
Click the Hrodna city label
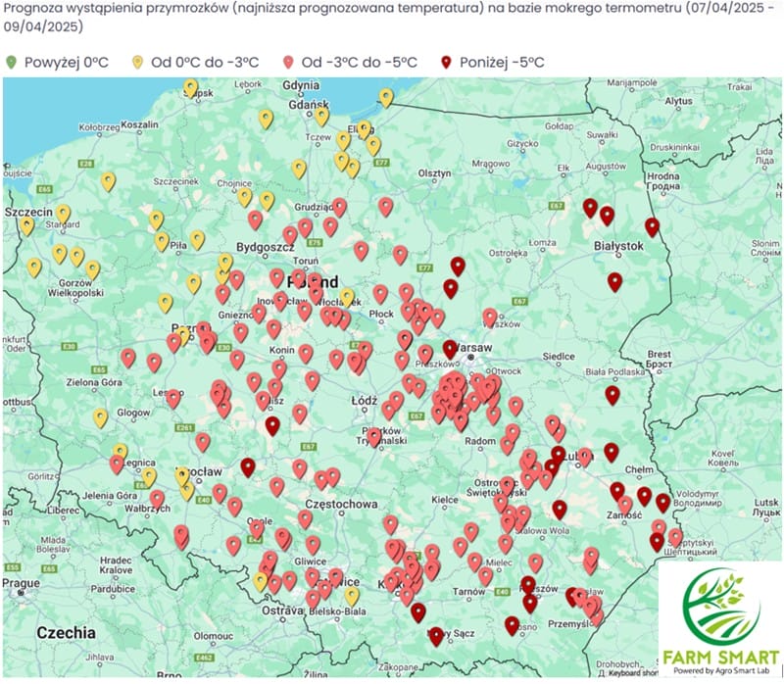click(x=663, y=181)
